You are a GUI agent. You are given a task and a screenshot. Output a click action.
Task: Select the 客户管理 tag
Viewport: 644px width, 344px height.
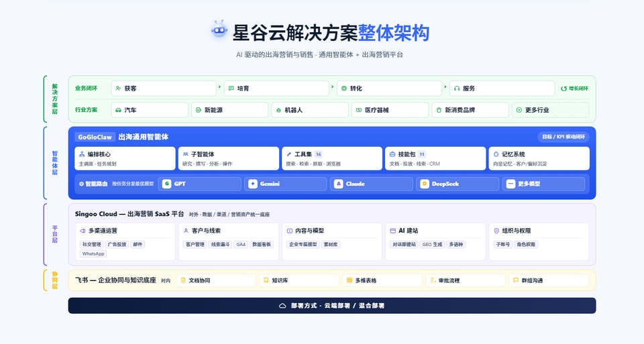195,244
